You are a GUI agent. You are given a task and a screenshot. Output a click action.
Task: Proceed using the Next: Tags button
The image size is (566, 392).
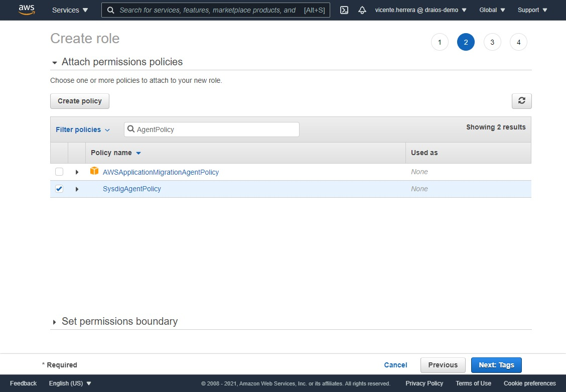pos(496,365)
